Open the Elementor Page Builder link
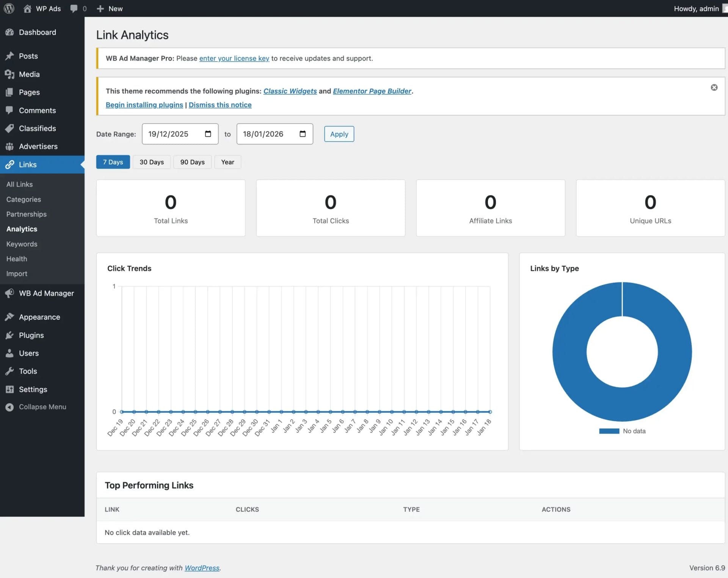The image size is (728, 578). (x=372, y=91)
